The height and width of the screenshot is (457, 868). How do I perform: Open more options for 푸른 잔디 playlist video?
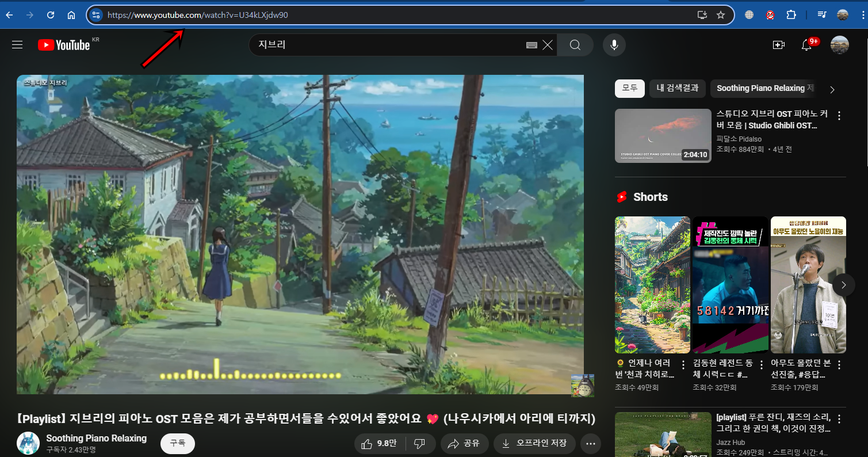[x=839, y=419]
